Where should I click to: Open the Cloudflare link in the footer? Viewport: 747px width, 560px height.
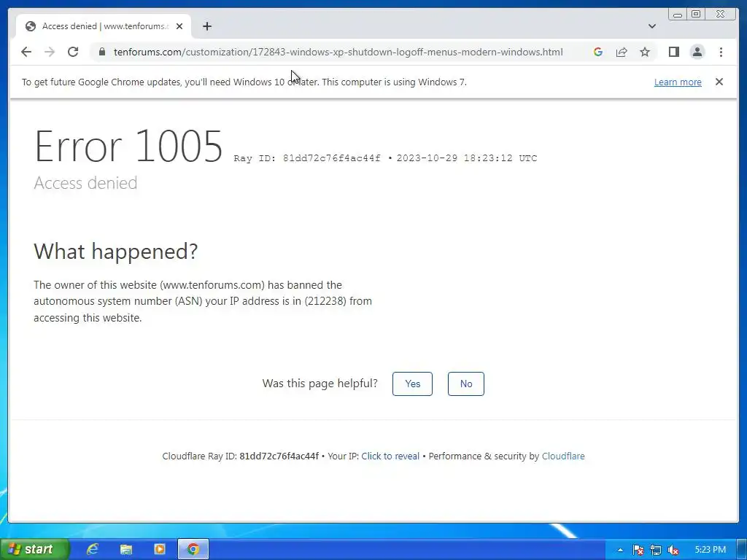[563, 456]
